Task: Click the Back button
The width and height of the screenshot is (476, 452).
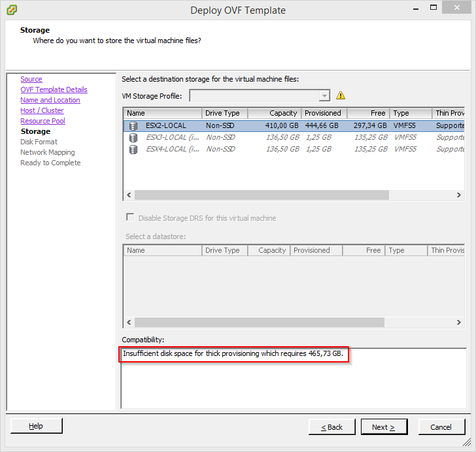Action: tap(331, 427)
